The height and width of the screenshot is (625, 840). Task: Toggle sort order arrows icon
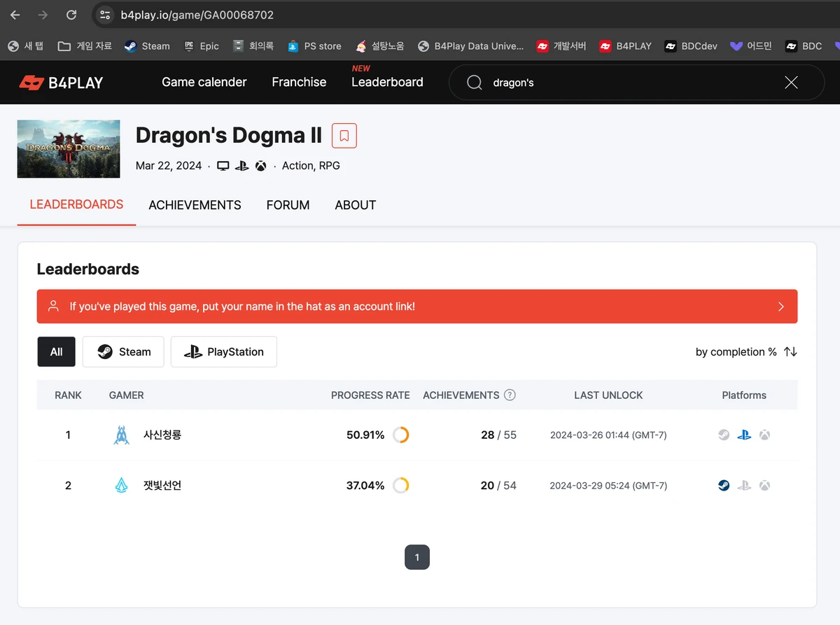[790, 352]
